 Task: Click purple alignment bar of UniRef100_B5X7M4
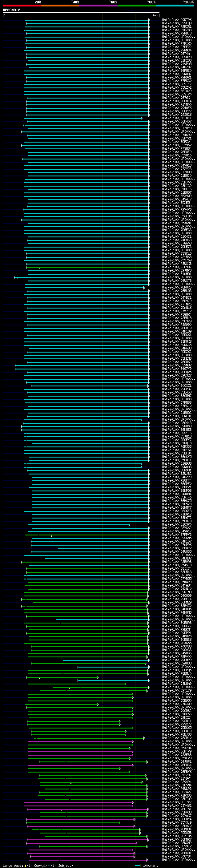click(x=79, y=748)
